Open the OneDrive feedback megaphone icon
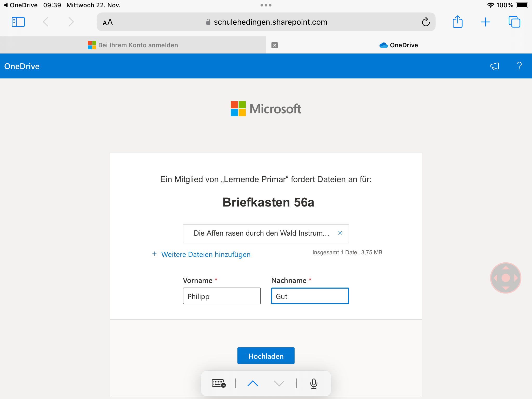Image resolution: width=532 pixels, height=399 pixels. [x=495, y=66]
